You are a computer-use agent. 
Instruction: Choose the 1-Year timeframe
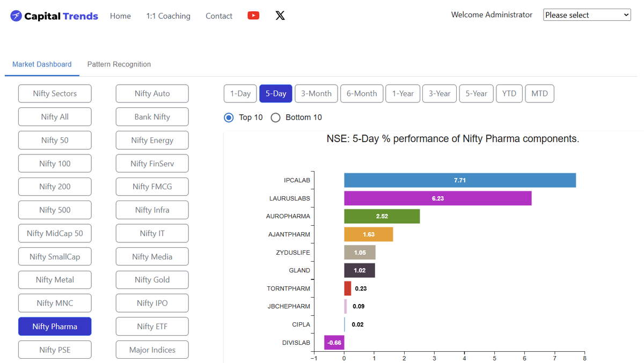(x=402, y=93)
